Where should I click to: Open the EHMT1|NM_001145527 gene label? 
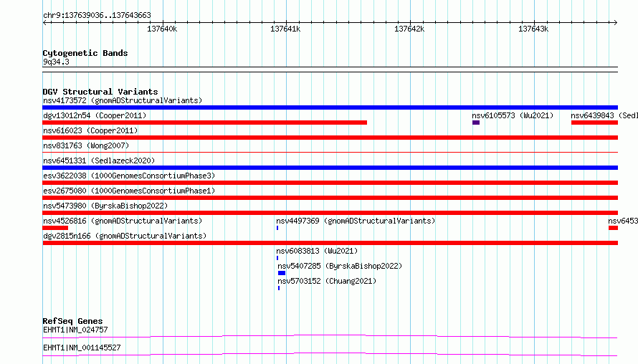pyautogui.click(x=82, y=348)
